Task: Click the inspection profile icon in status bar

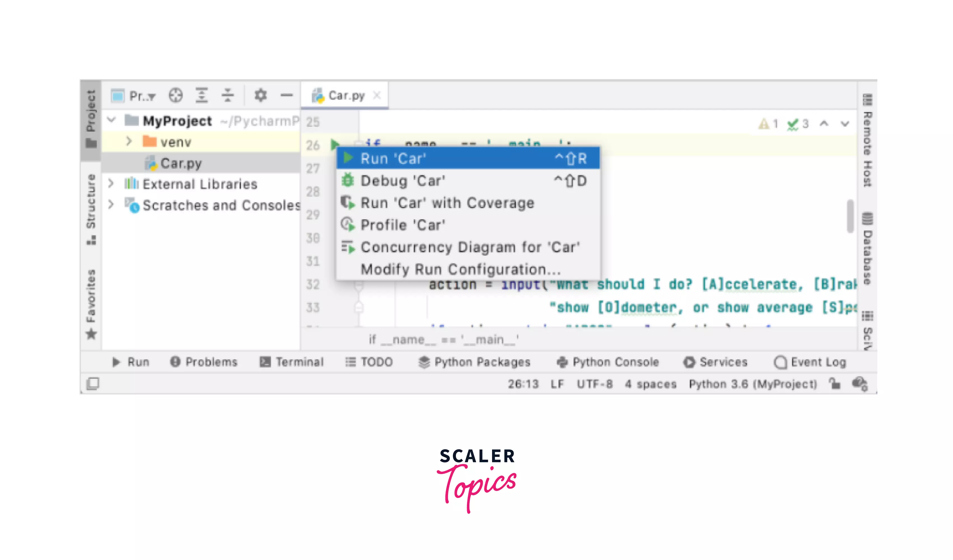Action: (x=860, y=384)
